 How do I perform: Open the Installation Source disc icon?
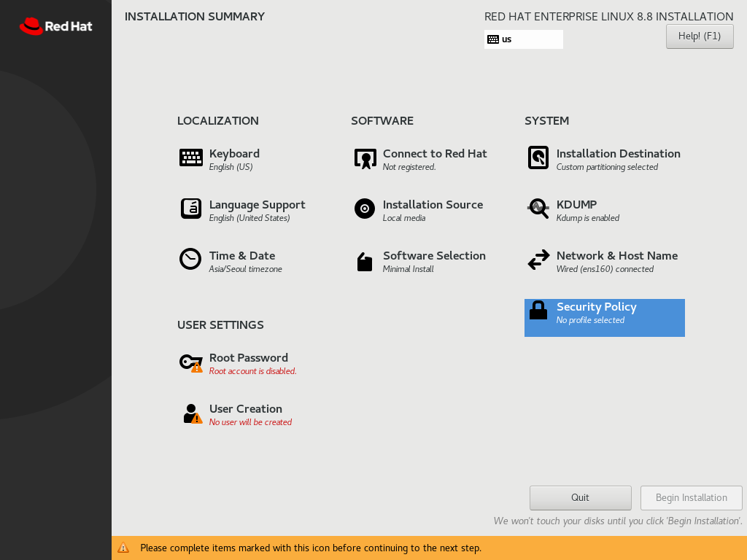365,209
